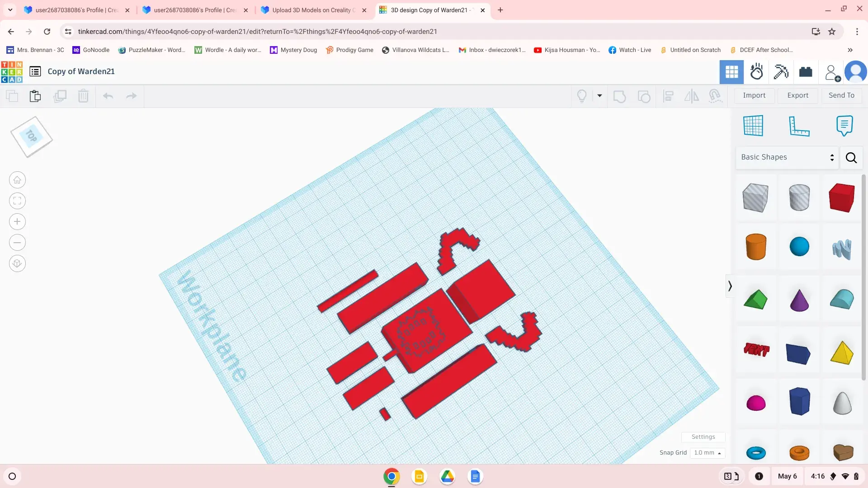Image resolution: width=868 pixels, height=488 pixels.
Task: Click the Import button
Action: tap(754, 95)
